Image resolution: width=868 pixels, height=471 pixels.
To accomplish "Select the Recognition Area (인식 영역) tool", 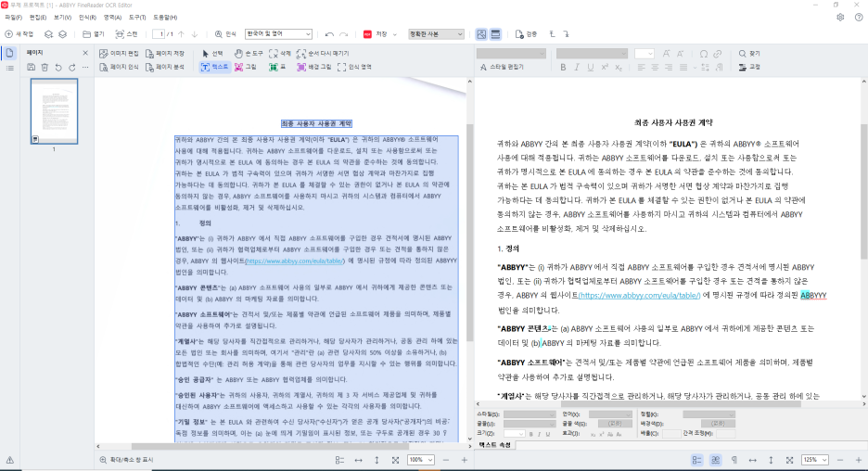I will 355,67.
